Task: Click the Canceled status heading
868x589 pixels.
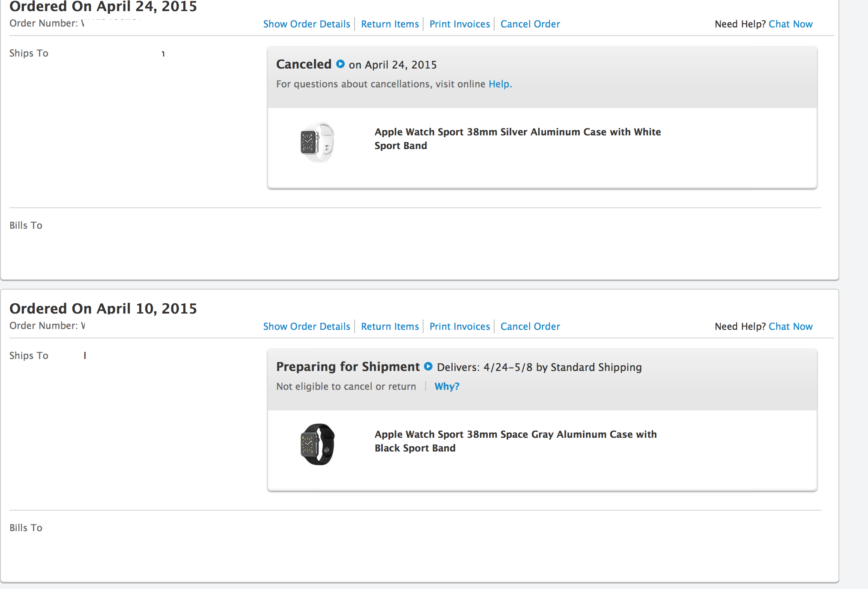Action: [x=304, y=64]
